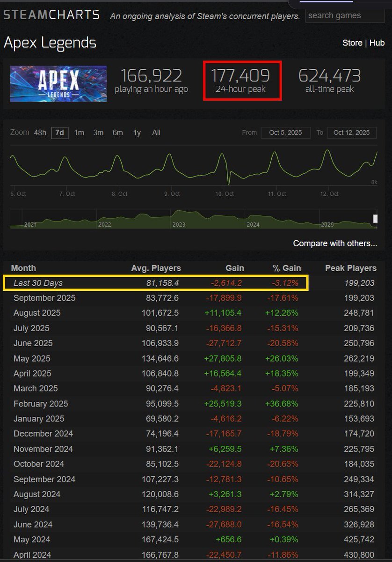Click the Avg. Players column header
This screenshot has width=392, height=562.
pyautogui.click(x=156, y=268)
